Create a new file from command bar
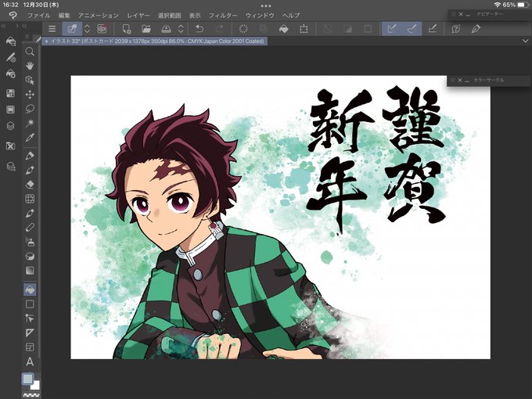The height and width of the screenshot is (399, 532). (x=127, y=29)
